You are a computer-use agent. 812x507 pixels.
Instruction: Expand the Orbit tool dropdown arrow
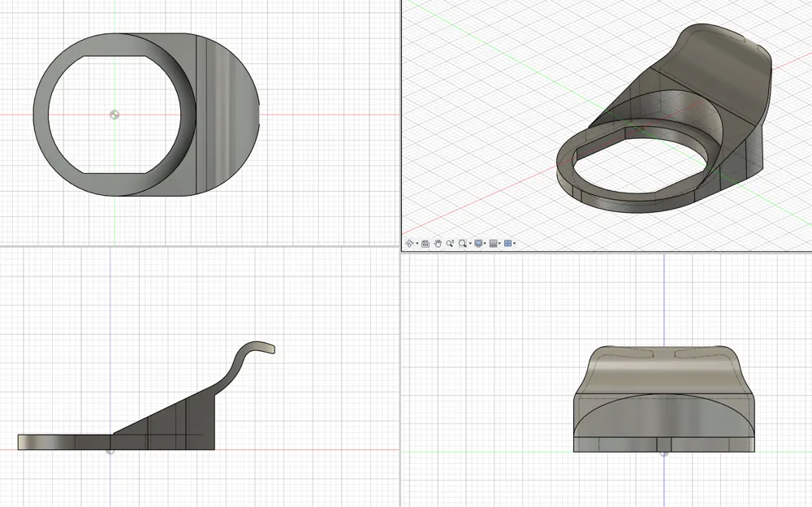coord(417,244)
